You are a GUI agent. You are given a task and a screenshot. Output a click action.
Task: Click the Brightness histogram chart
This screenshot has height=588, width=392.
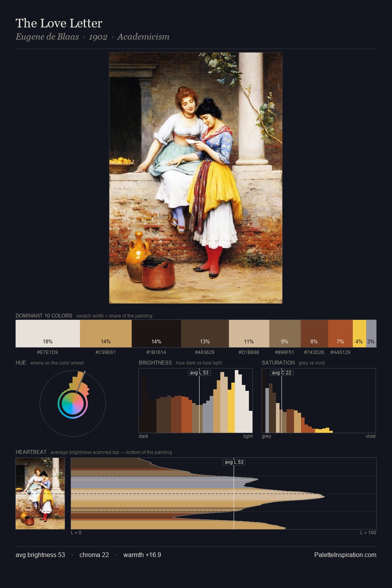coord(196,401)
